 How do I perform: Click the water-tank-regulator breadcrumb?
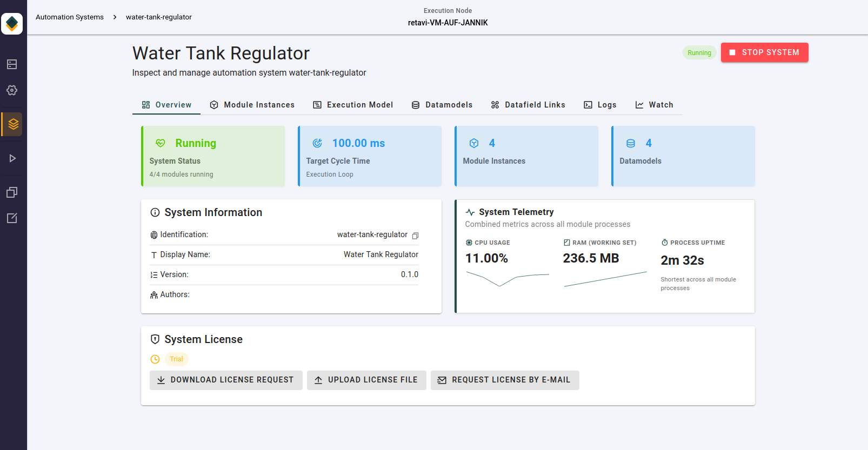click(159, 17)
